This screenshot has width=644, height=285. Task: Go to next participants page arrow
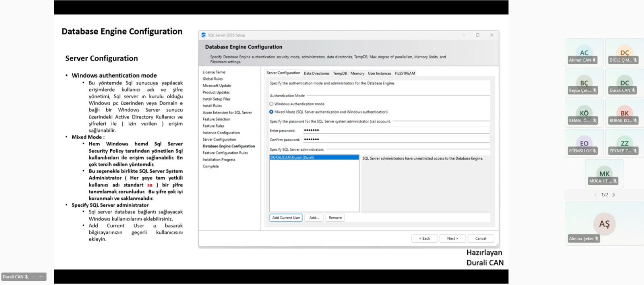(x=614, y=195)
